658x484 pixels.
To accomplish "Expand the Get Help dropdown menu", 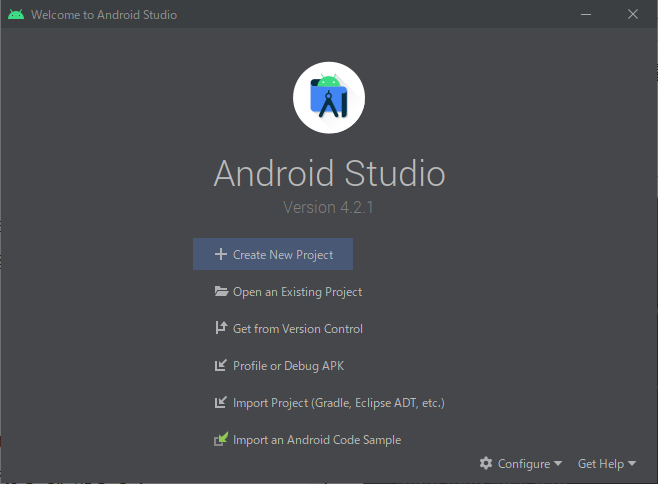I will click(607, 463).
